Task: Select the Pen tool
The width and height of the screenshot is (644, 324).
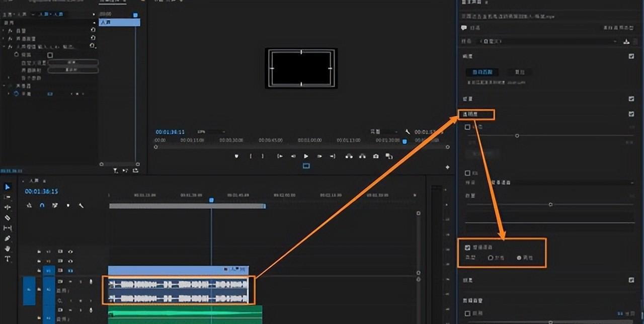Action: pos(8,238)
